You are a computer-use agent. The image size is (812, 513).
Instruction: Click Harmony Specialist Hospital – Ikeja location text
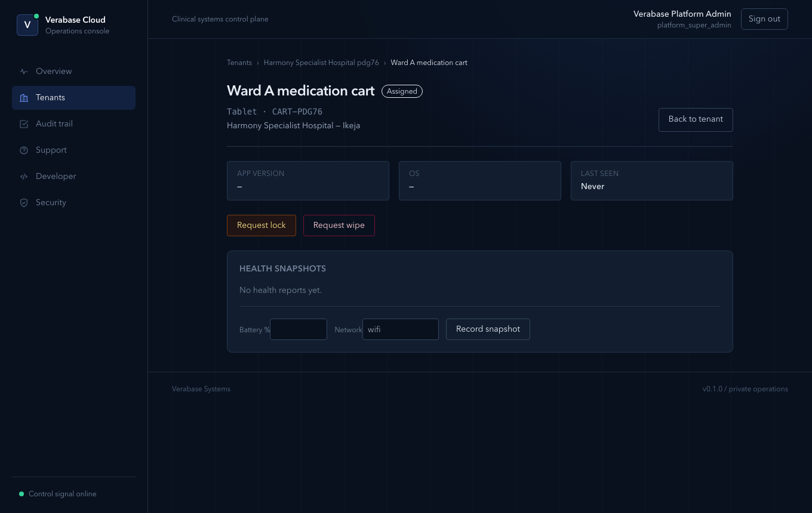293,126
